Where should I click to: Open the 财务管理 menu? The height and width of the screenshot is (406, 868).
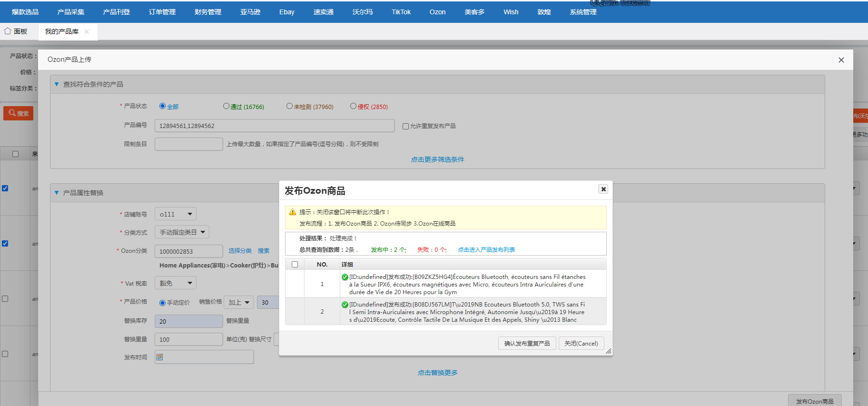(208, 12)
